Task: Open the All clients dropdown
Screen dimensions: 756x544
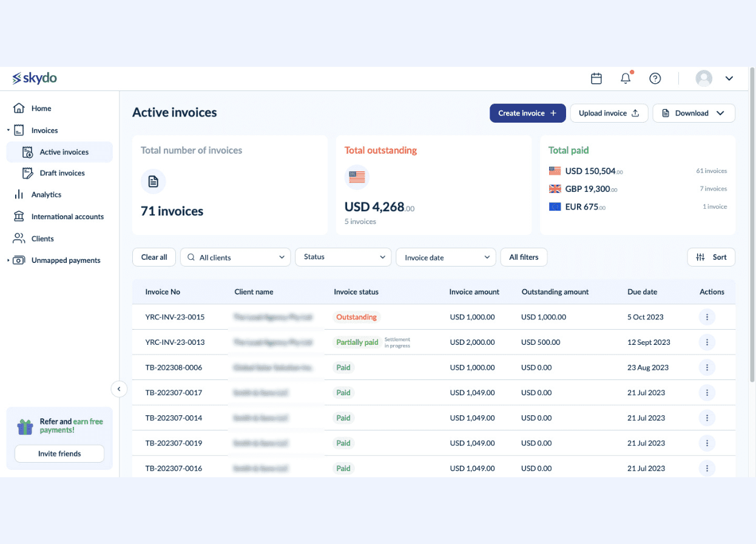Action: click(x=235, y=257)
